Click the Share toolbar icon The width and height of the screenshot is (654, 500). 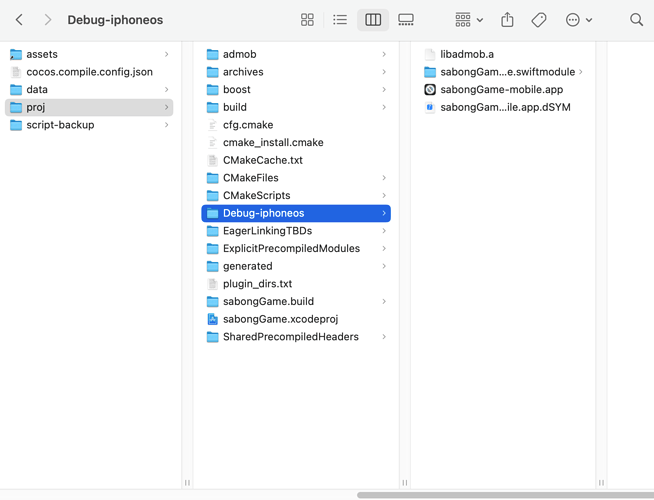pos(507,20)
